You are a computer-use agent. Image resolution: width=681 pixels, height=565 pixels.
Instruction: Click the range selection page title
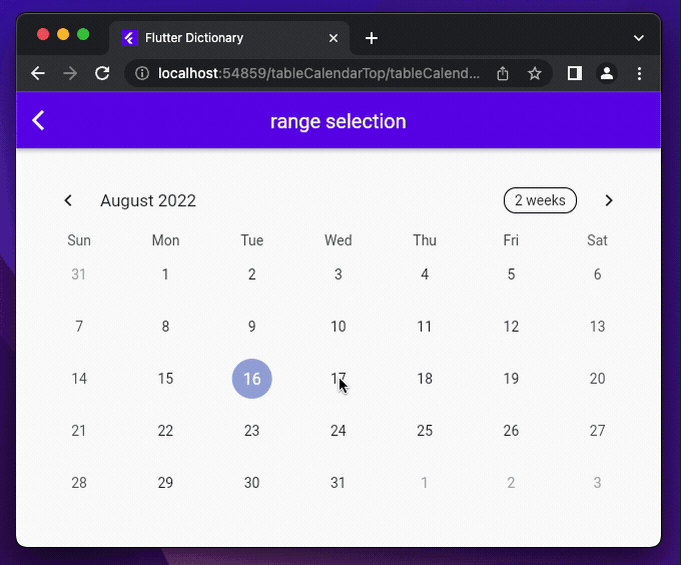[x=338, y=121]
